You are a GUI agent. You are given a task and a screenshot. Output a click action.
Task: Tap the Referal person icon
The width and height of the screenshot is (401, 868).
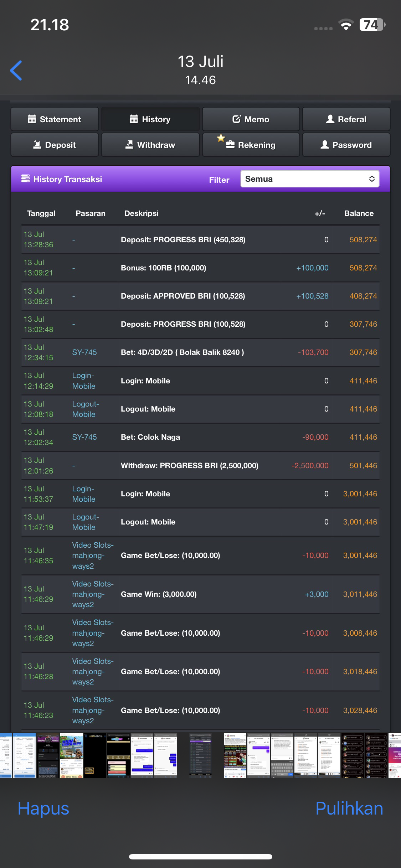(x=330, y=119)
